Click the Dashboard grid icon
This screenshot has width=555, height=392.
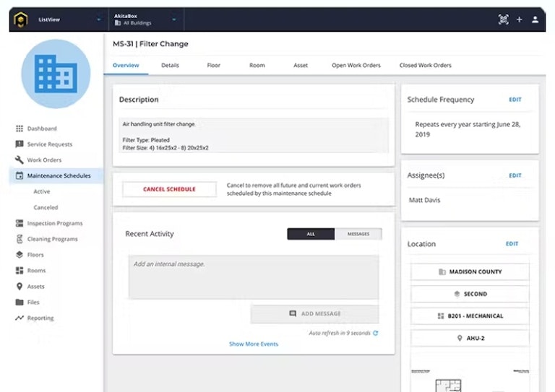[20, 129]
